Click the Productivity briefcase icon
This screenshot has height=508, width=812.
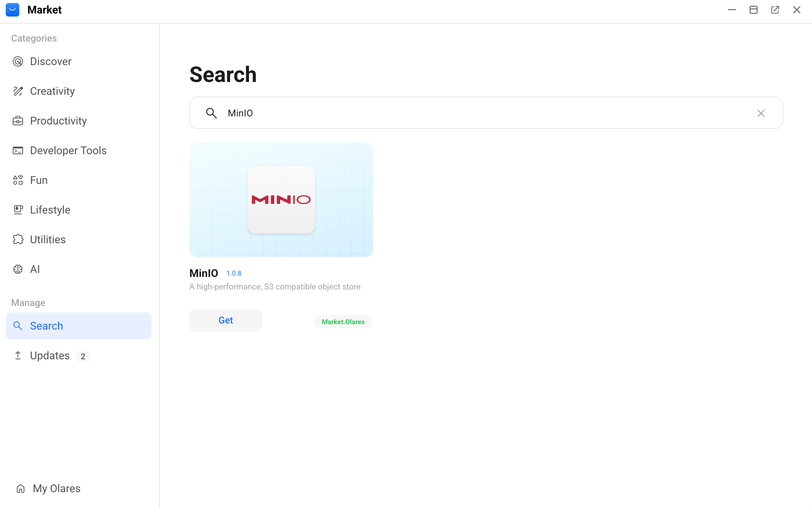(x=18, y=121)
